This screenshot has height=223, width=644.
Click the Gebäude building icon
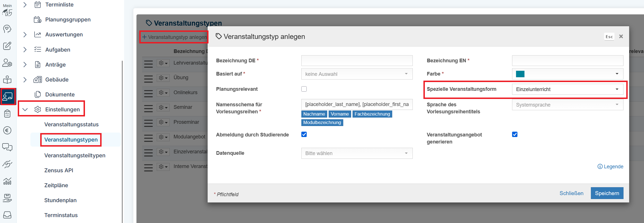coord(37,80)
